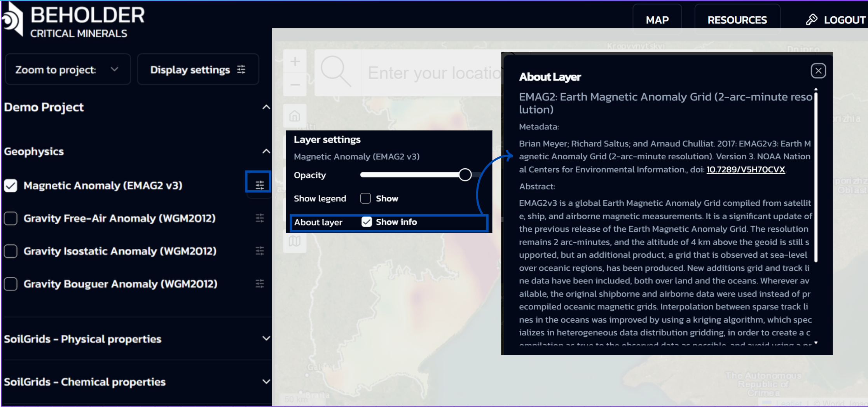
Task: Click the Opacity slider handle
Action: click(465, 175)
